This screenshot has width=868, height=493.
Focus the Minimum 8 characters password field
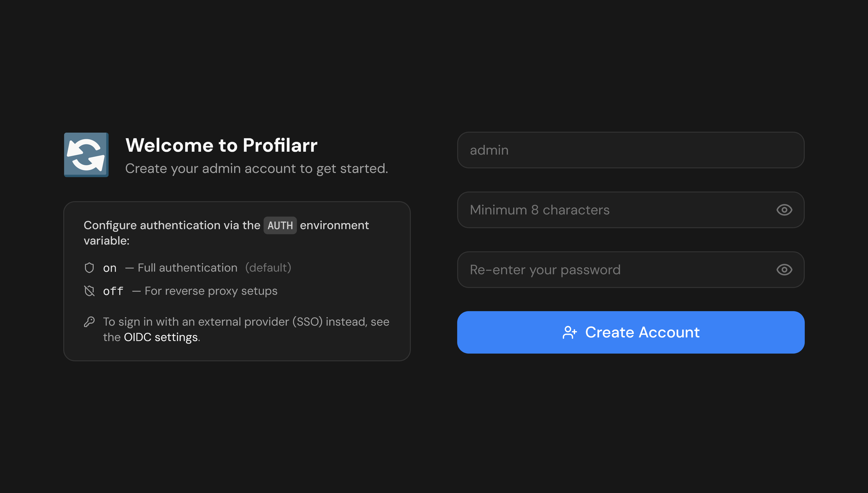[631, 210]
